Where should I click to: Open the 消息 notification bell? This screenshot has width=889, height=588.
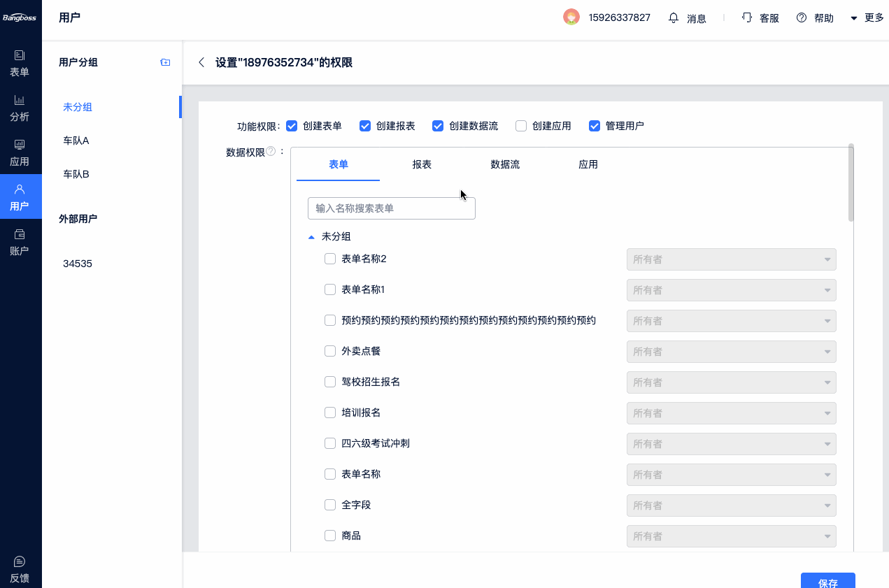pos(674,17)
